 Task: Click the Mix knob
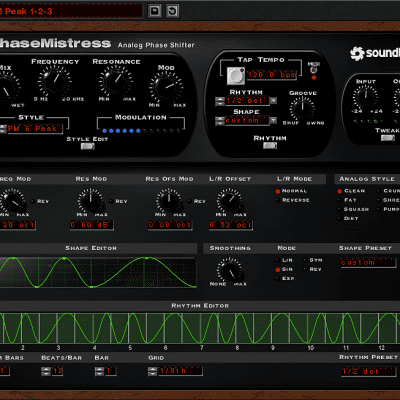tap(6, 87)
